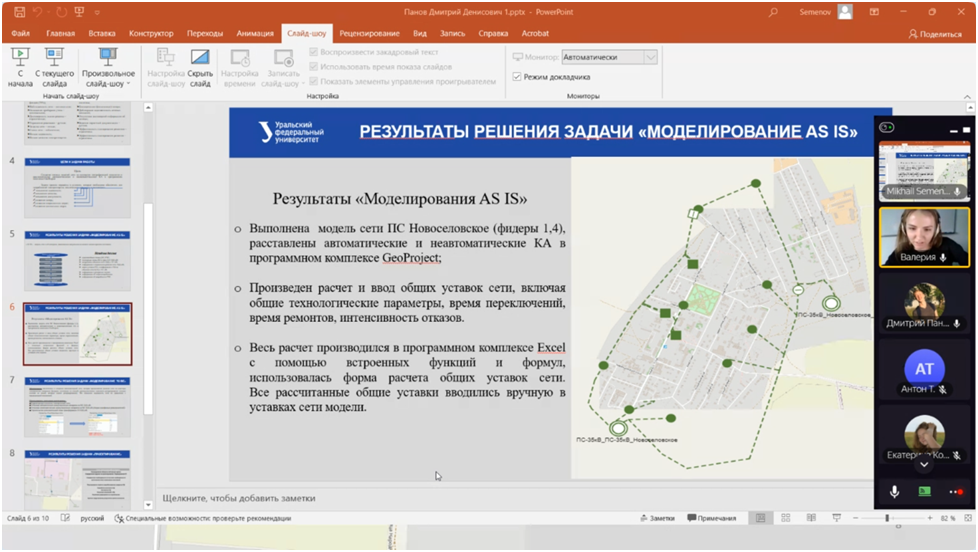Click slide panel scroll up arrow
The height and width of the screenshot is (552, 978).
pyautogui.click(x=148, y=108)
